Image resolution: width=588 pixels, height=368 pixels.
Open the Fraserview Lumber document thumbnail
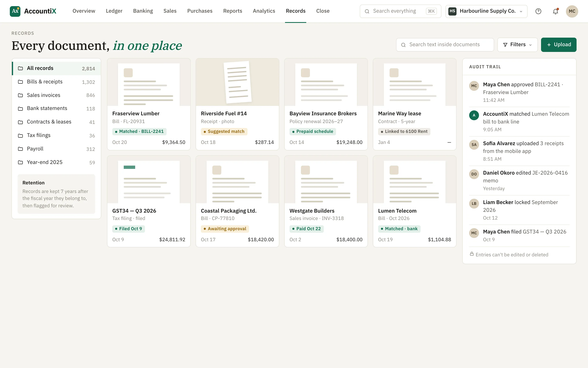click(x=149, y=82)
